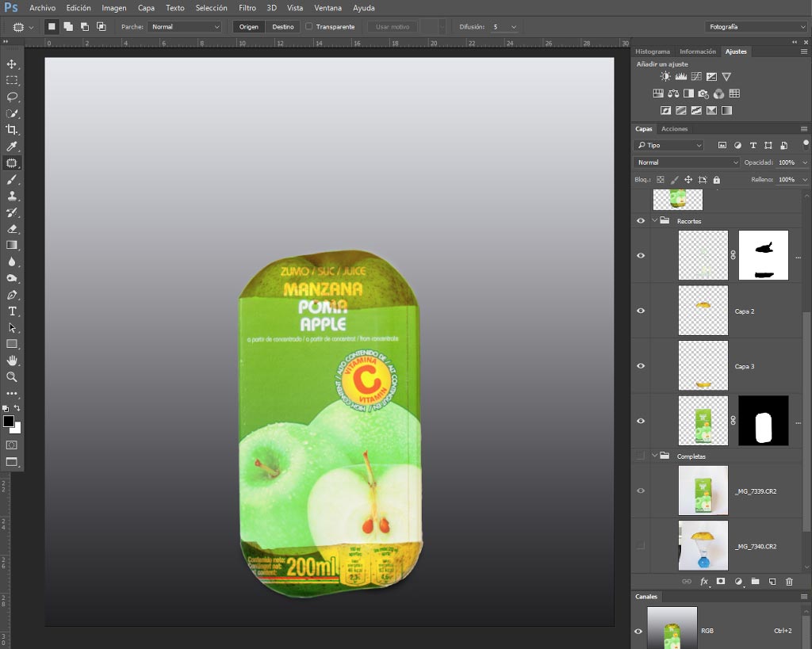
Task: Select the _MG_7340.CR2 layer thumbnail
Action: pos(703,545)
